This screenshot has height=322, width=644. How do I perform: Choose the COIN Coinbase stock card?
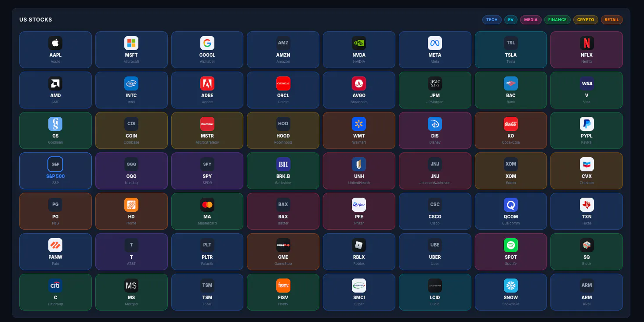tap(131, 130)
